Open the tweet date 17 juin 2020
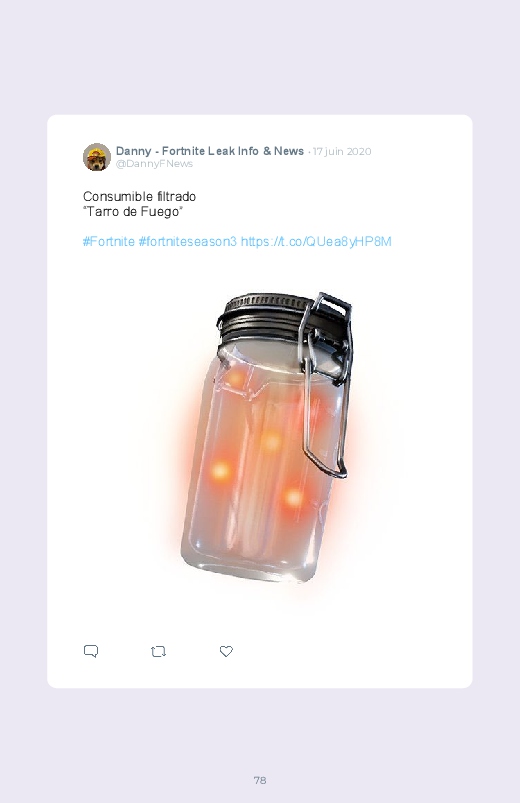This screenshot has height=803, width=520. [x=342, y=152]
